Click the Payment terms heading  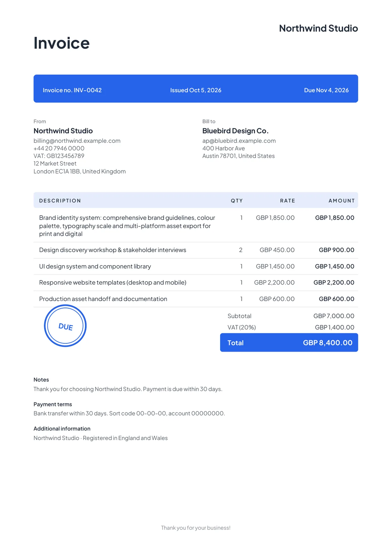click(x=53, y=404)
